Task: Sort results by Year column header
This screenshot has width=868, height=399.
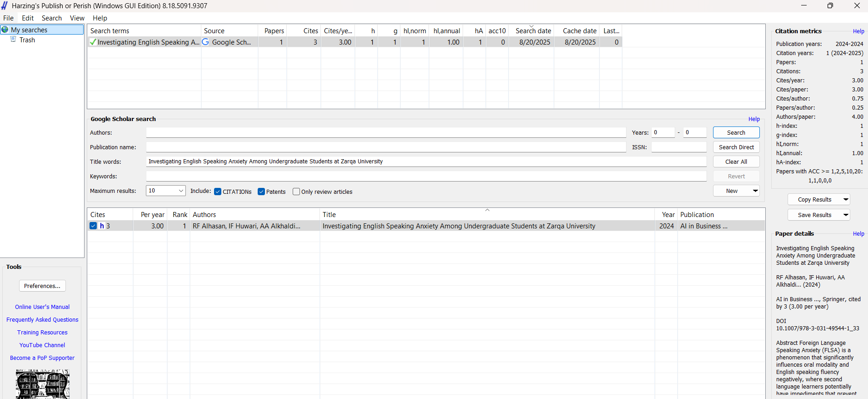Action: (666, 215)
